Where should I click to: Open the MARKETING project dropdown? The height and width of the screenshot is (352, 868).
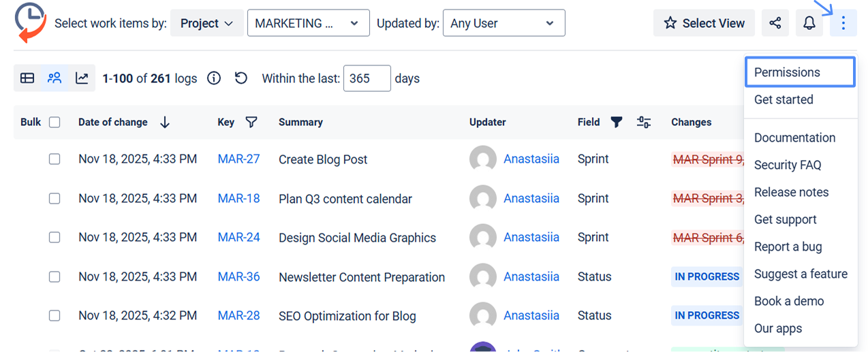[308, 23]
